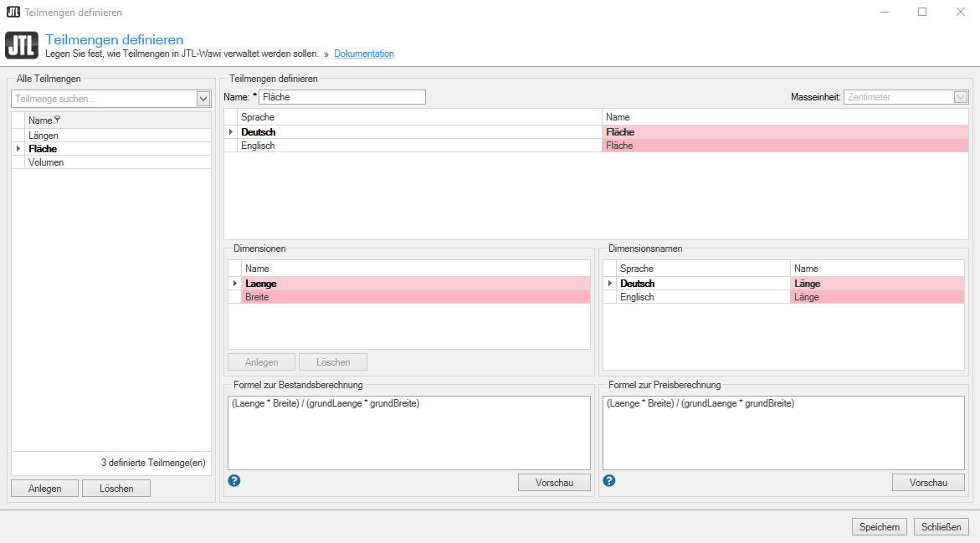Open the Teilmenge suchen dropdown
Screen dimensions: 980x543
click(203, 99)
